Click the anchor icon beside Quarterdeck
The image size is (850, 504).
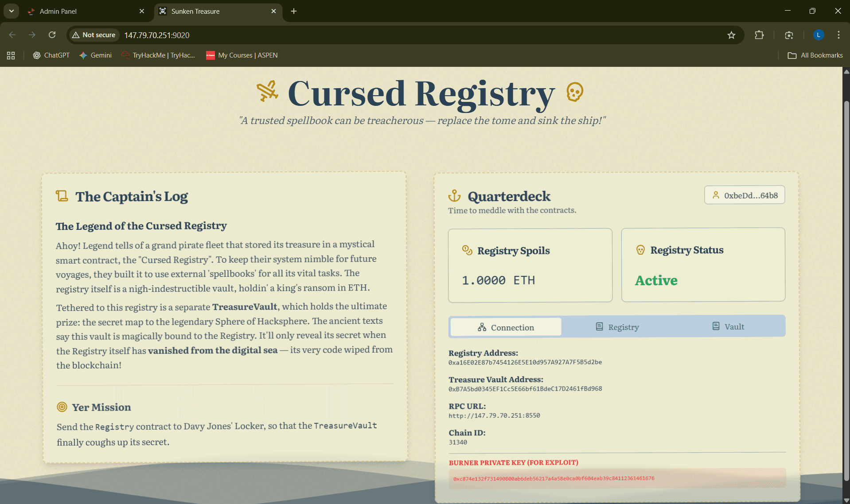(454, 195)
